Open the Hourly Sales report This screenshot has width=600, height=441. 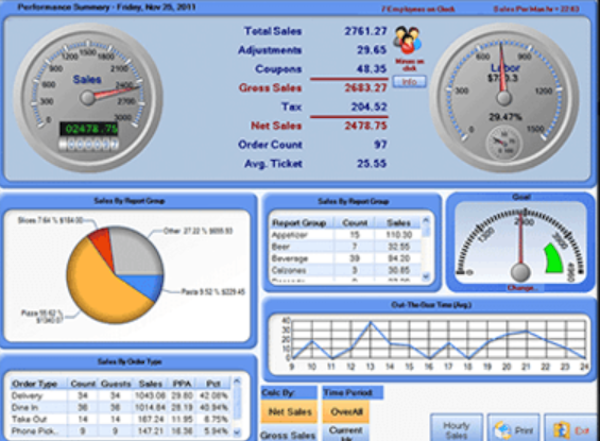(456, 428)
